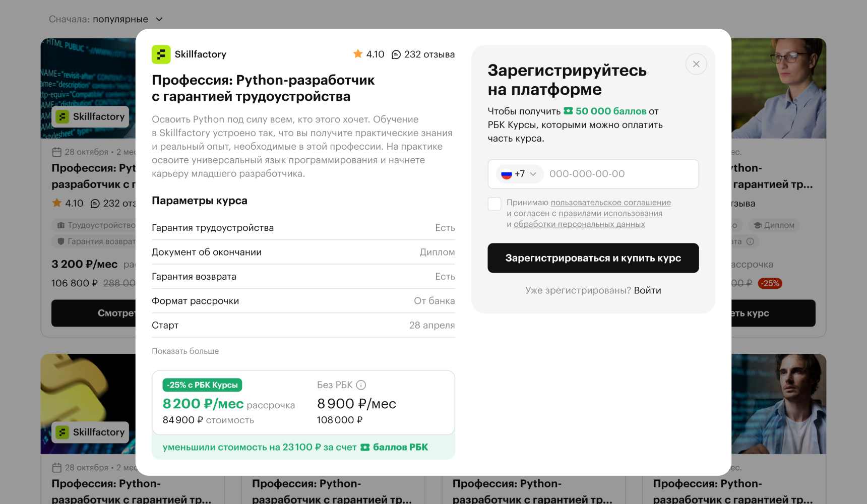Click the Формат рассрочки row

pos(303,301)
